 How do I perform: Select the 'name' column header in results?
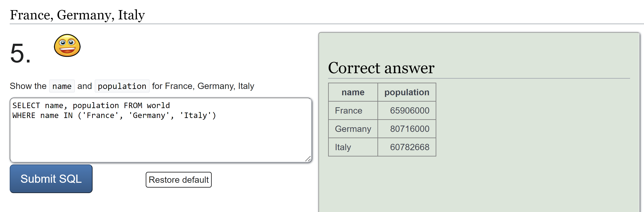(x=353, y=92)
